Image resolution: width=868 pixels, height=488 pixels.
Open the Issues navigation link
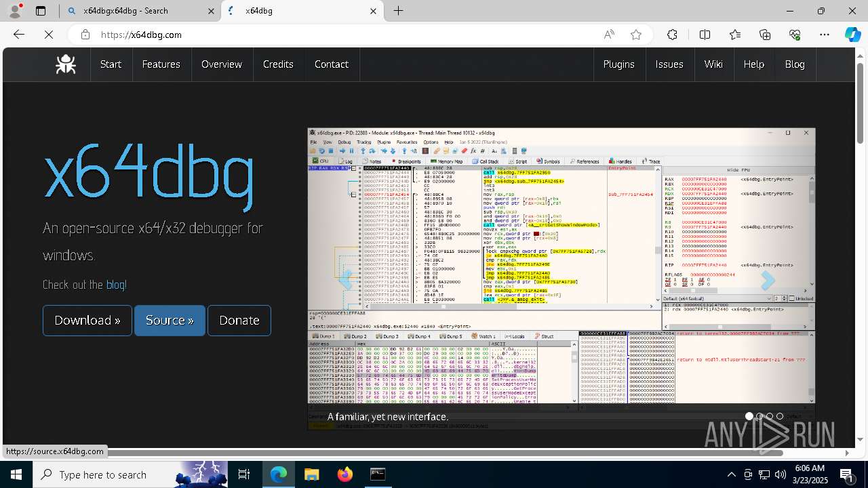[669, 64]
